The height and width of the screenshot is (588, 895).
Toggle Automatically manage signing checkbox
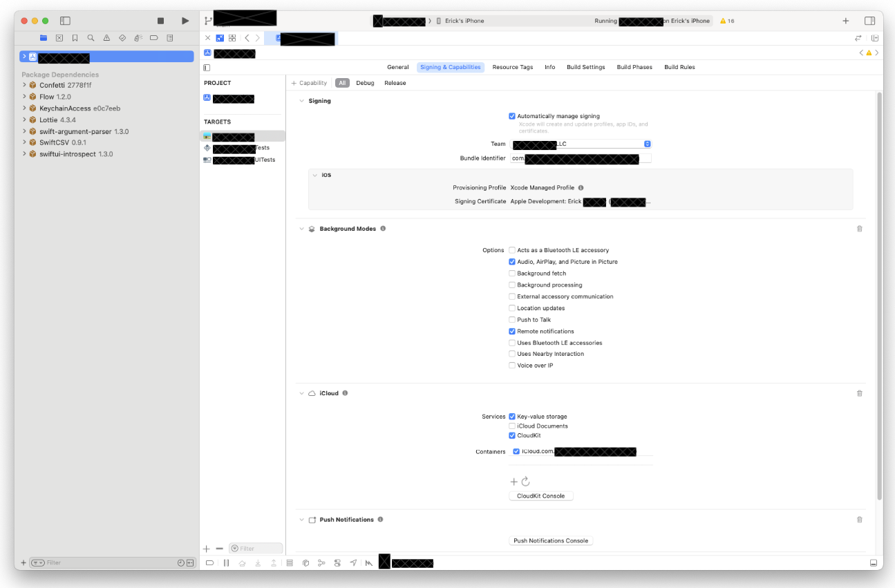pyautogui.click(x=512, y=116)
